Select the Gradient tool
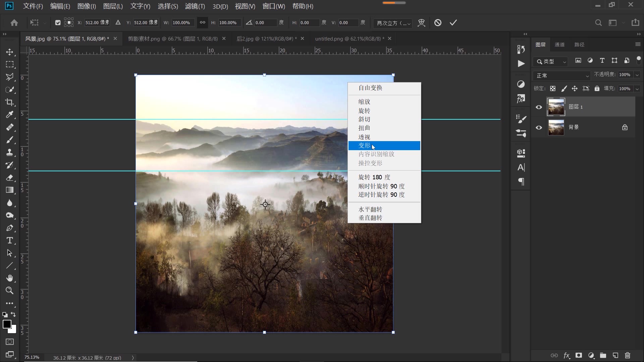 coord(10,190)
